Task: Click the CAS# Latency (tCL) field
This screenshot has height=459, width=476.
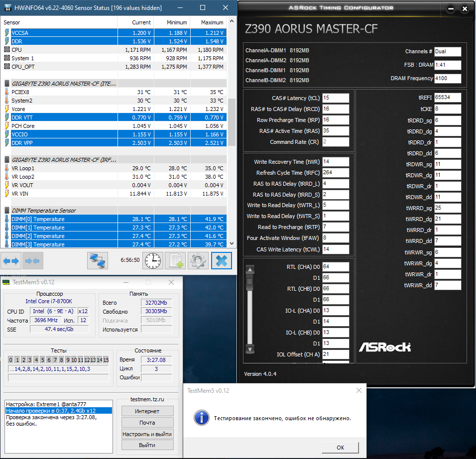Action: point(336,98)
